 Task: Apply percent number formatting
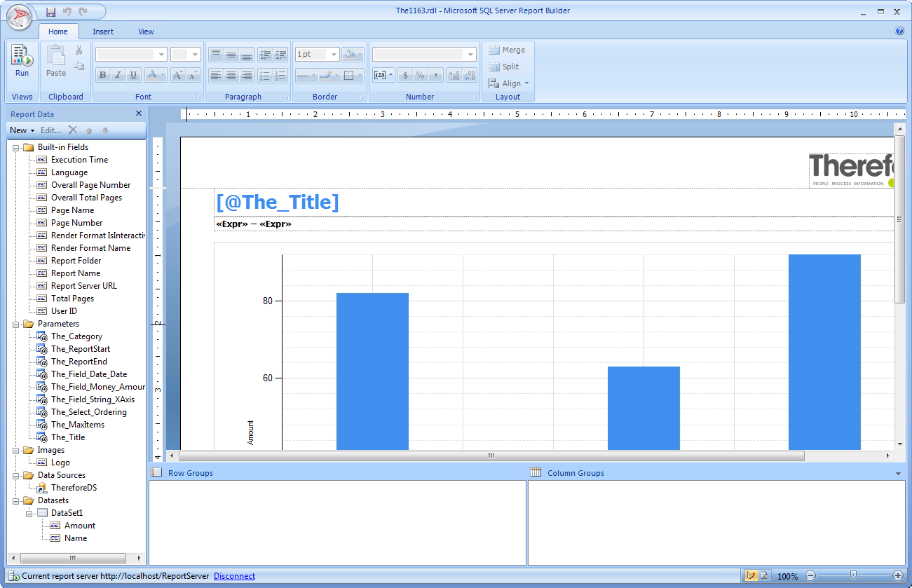click(421, 75)
